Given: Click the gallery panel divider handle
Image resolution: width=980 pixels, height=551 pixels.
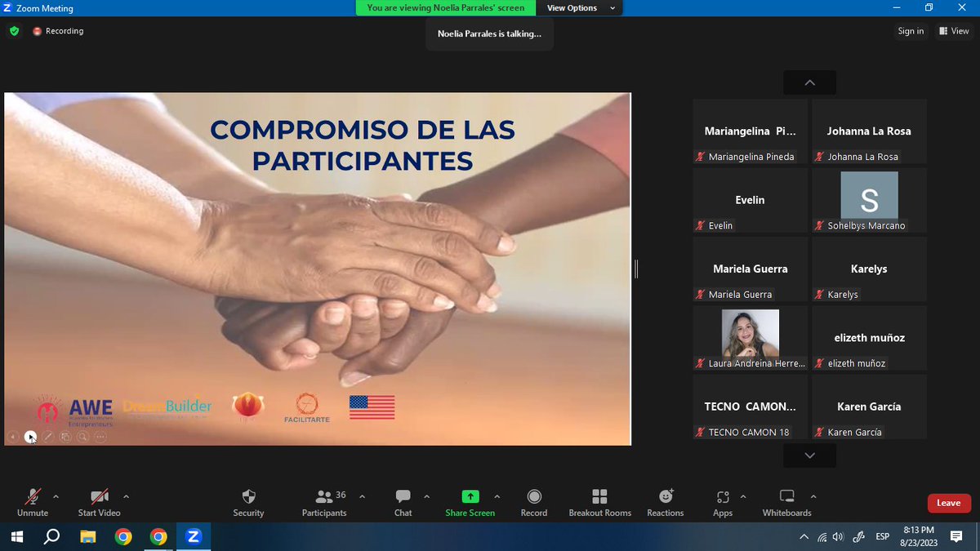Looking at the screenshot, I should (x=636, y=269).
